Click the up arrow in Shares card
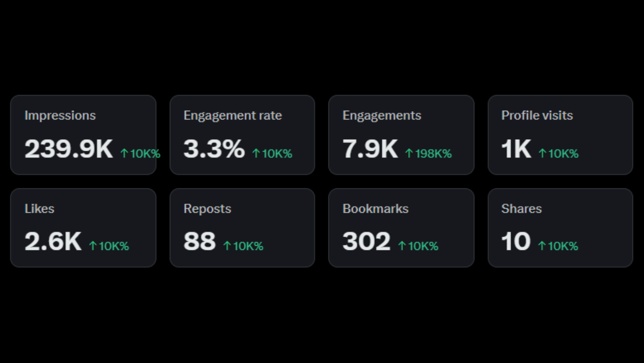Screen dimensions: 644x363 (542, 246)
